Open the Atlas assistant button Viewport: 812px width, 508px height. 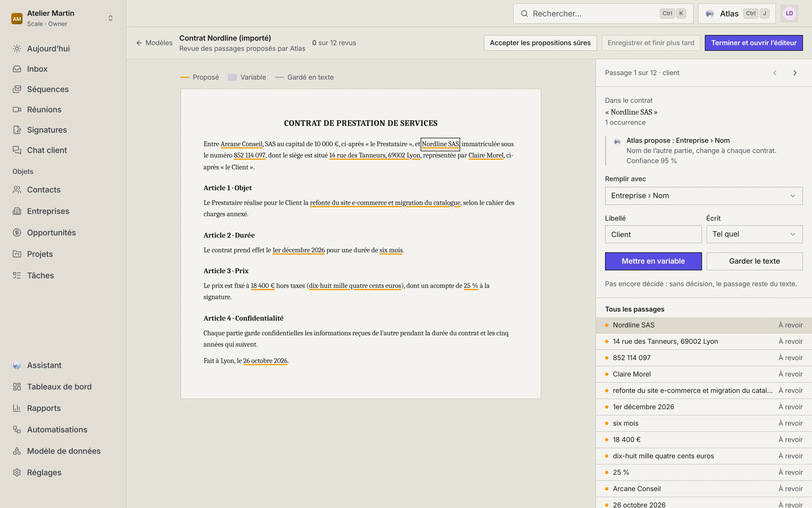click(736, 14)
